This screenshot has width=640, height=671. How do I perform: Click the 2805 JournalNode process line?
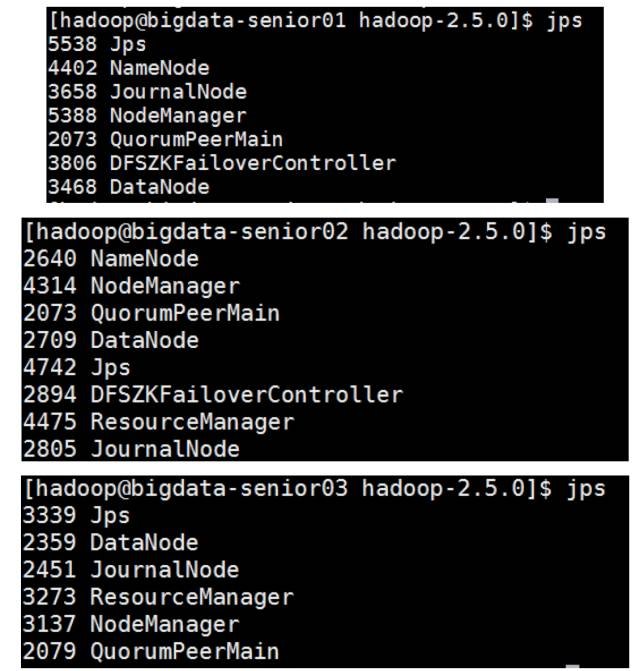tap(131, 448)
